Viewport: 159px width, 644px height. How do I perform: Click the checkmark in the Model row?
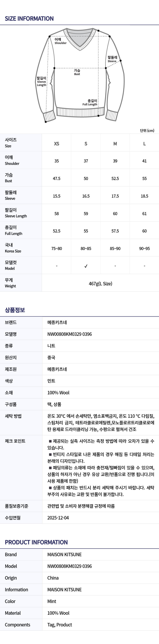pos(86,266)
